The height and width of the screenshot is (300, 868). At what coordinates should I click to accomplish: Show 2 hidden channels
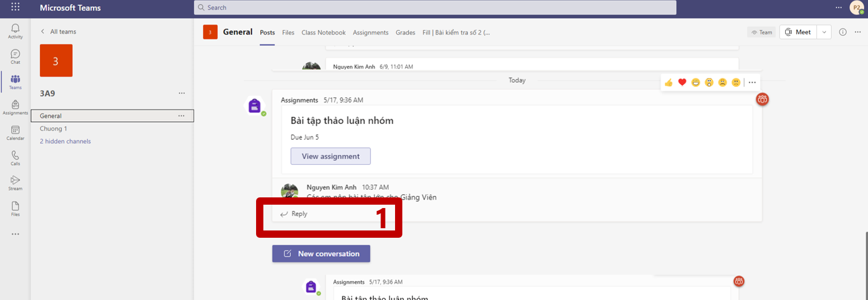65,141
